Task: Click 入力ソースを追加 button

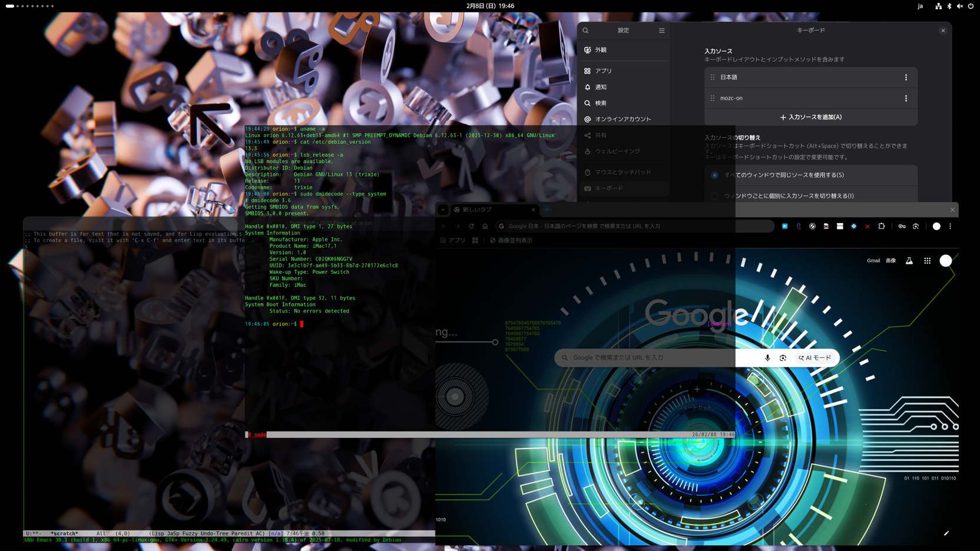Action: (x=810, y=117)
